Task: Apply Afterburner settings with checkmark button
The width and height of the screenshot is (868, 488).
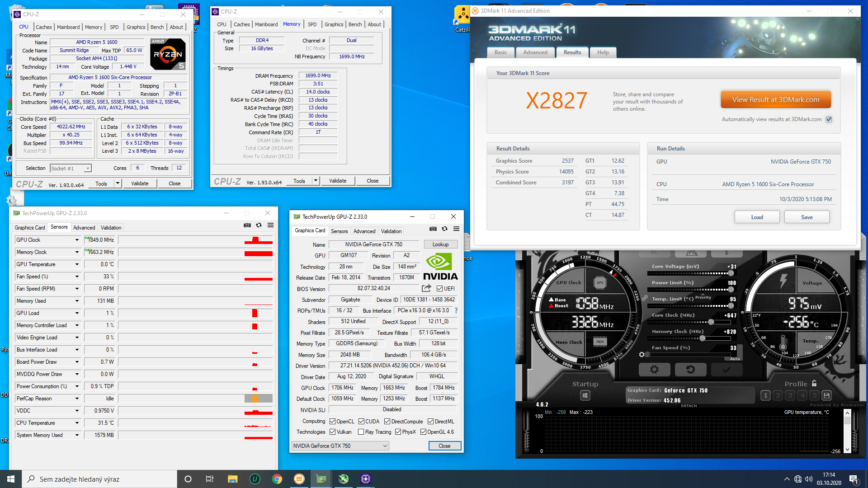Action: tap(726, 370)
